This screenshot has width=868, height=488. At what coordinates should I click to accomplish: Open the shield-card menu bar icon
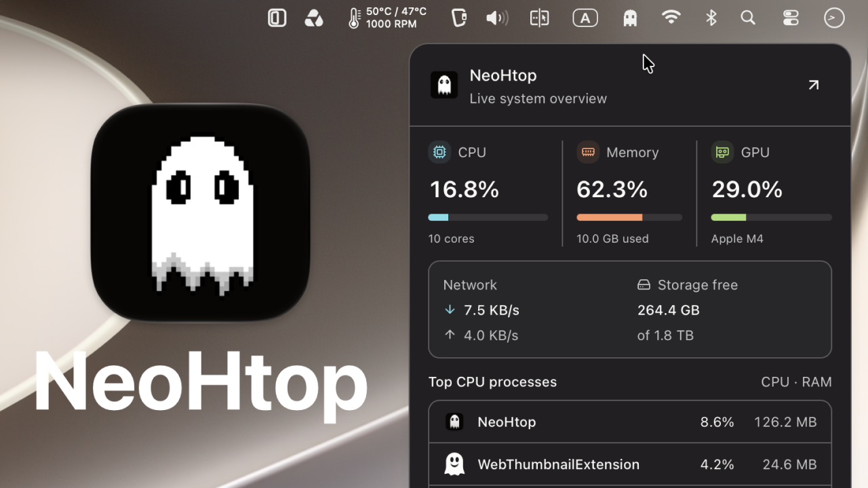[x=459, y=18]
